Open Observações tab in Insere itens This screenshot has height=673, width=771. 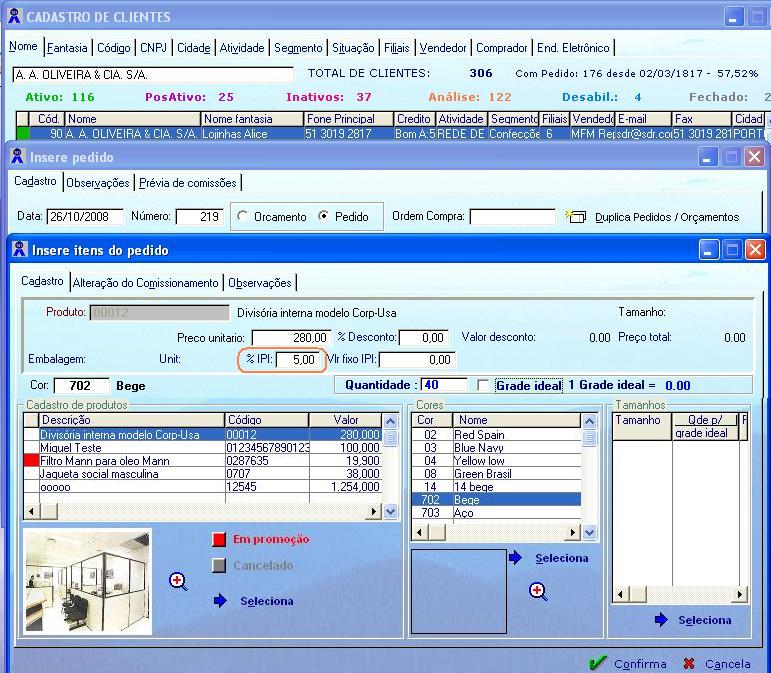(260, 283)
